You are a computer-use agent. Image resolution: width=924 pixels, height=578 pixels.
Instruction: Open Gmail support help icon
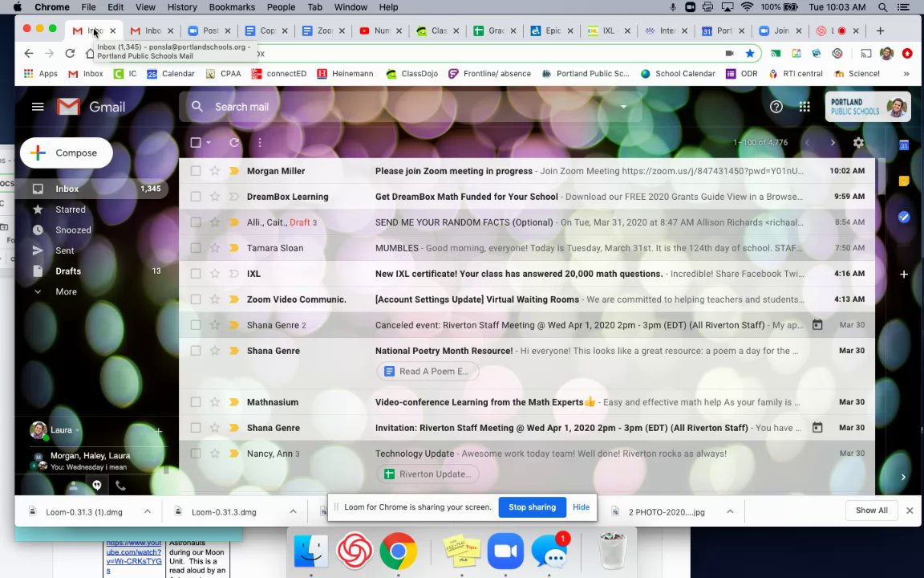(776, 107)
